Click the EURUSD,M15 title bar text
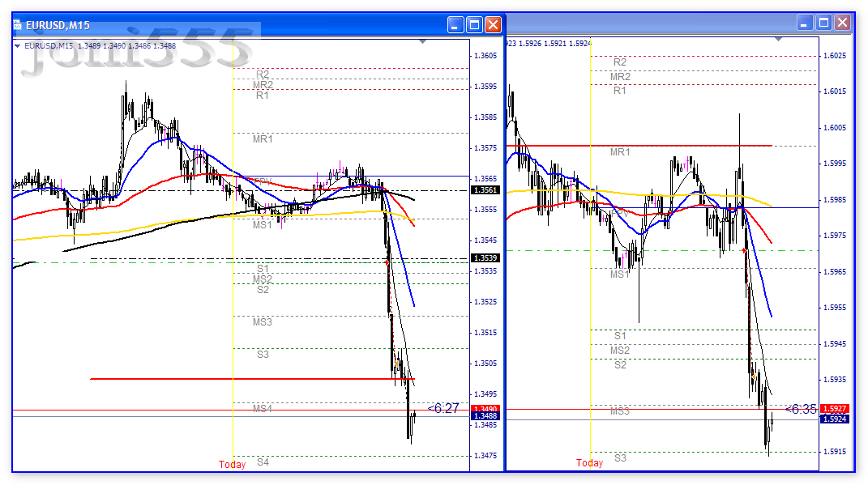The width and height of the screenshot is (868, 485). (x=58, y=25)
